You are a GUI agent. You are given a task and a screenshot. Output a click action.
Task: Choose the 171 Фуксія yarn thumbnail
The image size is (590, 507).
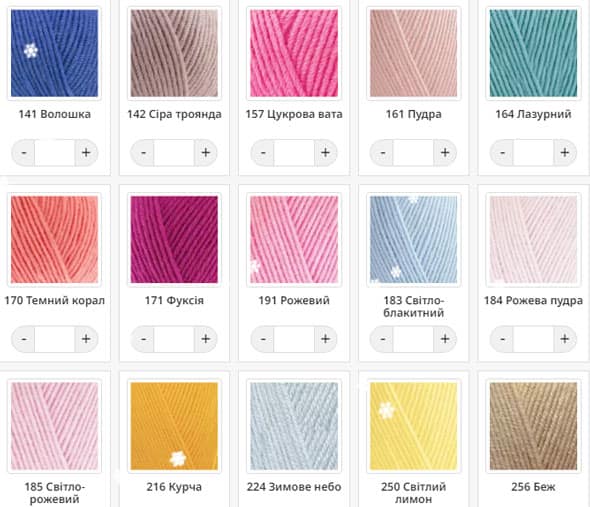click(x=174, y=239)
